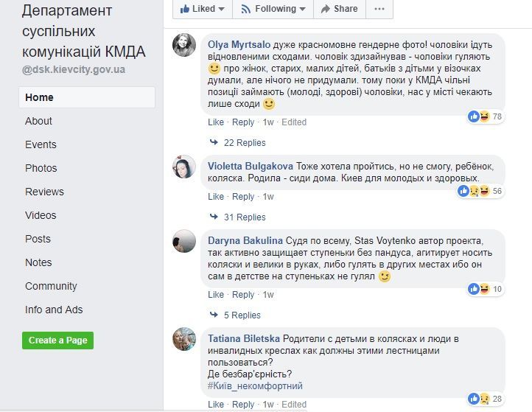Open the #Київ_некомфортний hashtag link
The height and width of the screenshot is (412, 532).
click(x=255, y=385)
